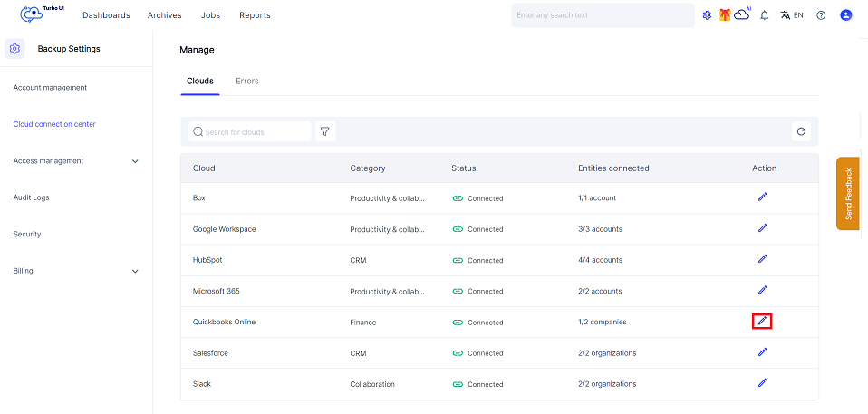The image size is (868, 414).
Task: Click the filter funnel icon
Action: (325, 131)
